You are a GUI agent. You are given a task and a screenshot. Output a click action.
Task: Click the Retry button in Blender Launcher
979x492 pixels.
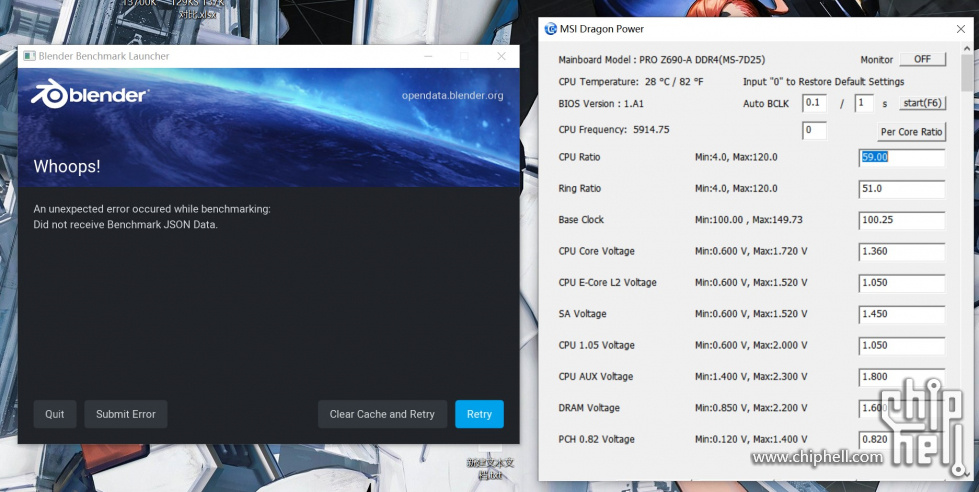479,414
